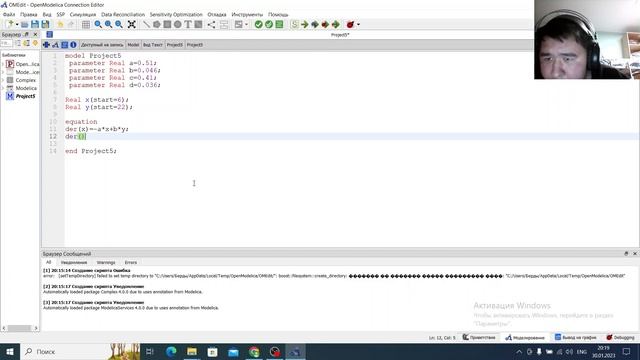The height and width of the screenshot is (360, 640).
Task: Toggle the Connect mode icon
Action: click(211, 24)
